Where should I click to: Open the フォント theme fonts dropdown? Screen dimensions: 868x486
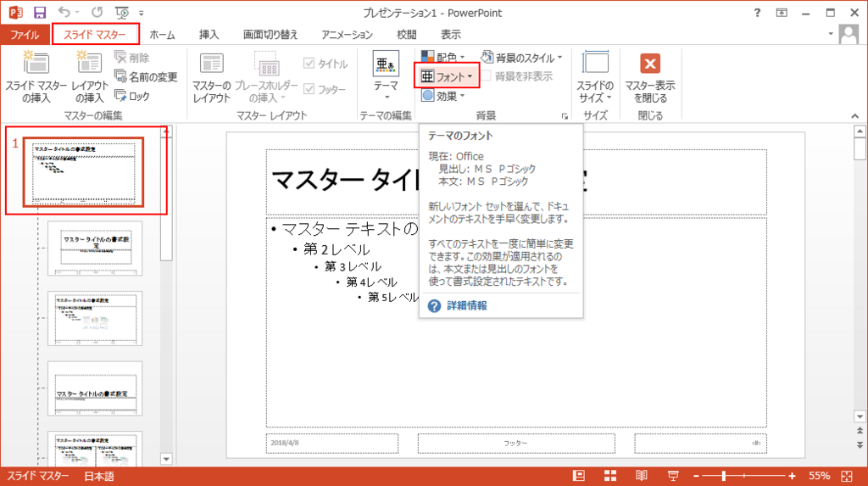click(x=446, y=76)
